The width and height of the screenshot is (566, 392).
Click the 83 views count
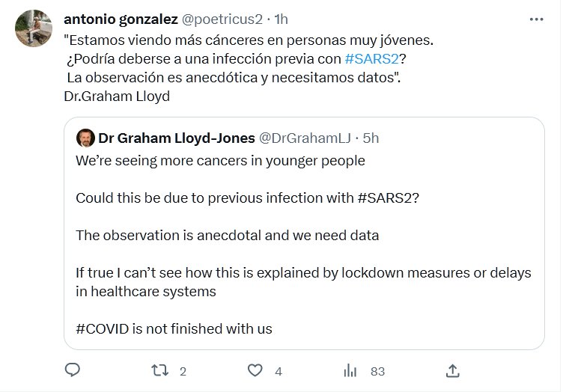click(x=377, y=370)
